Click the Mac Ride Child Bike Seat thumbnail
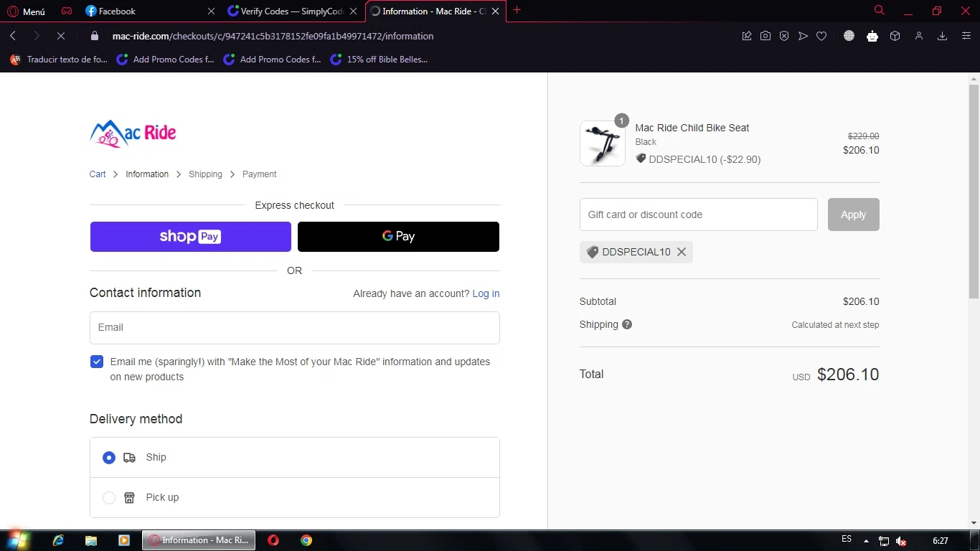Image resolution: width=980 pixels, height=551 pixels. [x=603, y=143]
